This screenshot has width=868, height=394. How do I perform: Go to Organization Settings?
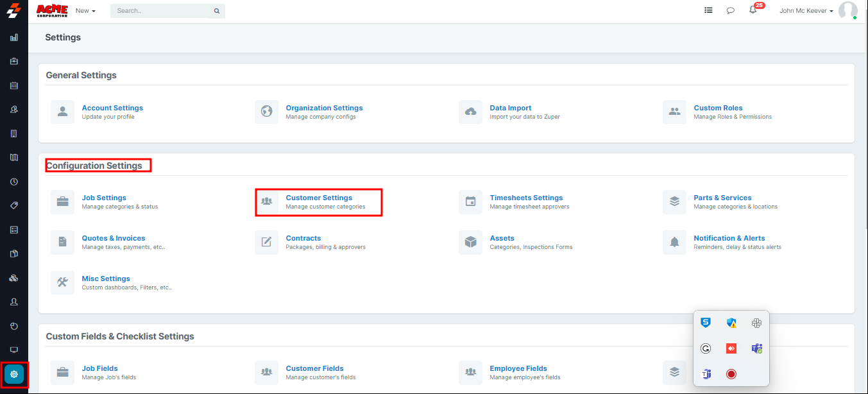324,108
